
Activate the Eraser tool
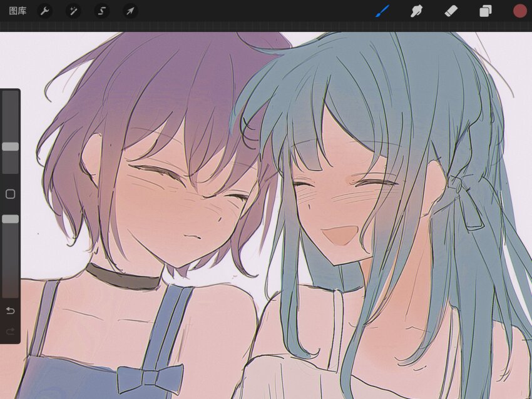coord(449,10)
